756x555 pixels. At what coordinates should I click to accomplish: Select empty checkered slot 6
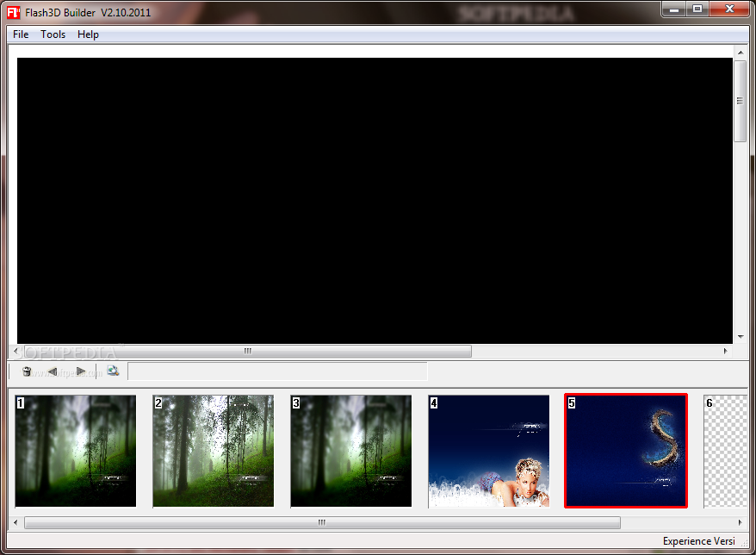click(x=726, y=451)
